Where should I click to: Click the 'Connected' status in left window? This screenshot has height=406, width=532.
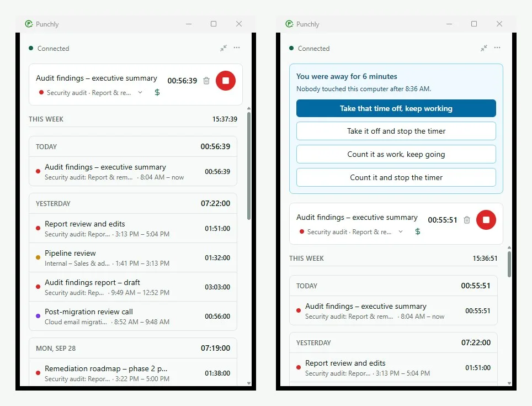49,48
